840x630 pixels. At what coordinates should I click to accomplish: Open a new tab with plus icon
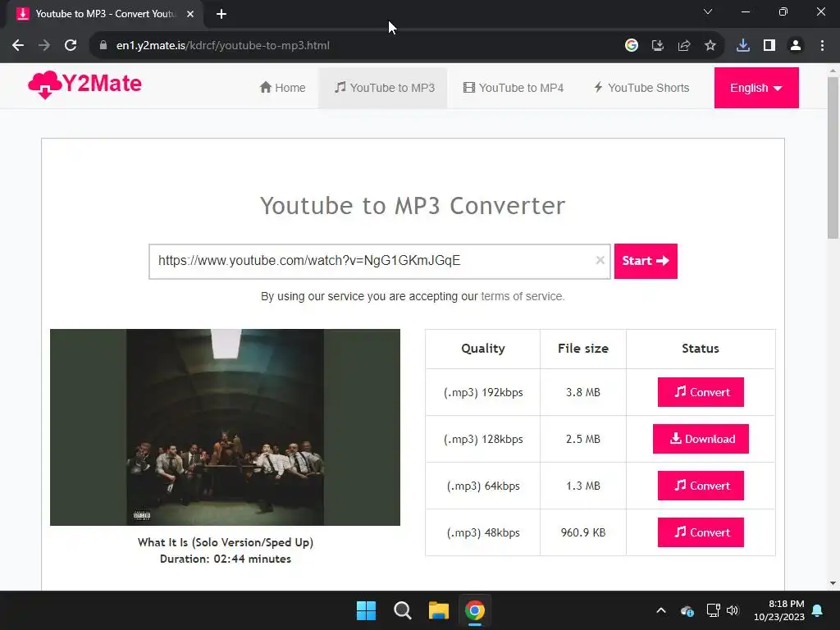pyautogui.click(x=221, y=14)
